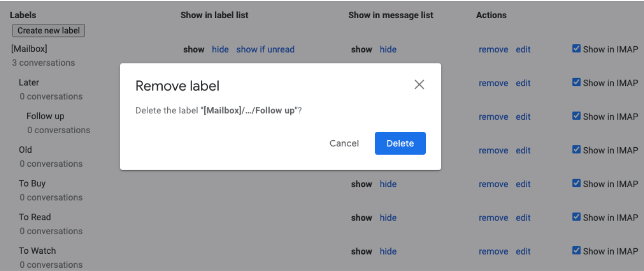Hide [Mailbox] in the label list
The image size is (644, 271).
pos(220,50)
